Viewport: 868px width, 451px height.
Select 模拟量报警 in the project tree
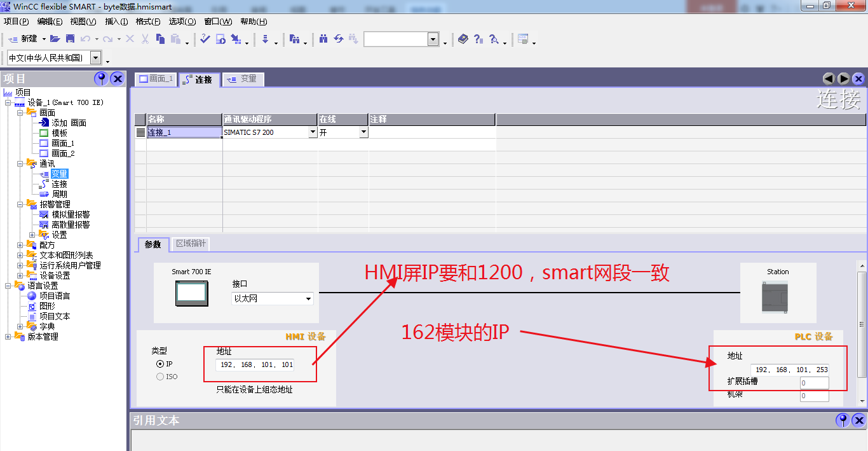click(x=71, y=214)
